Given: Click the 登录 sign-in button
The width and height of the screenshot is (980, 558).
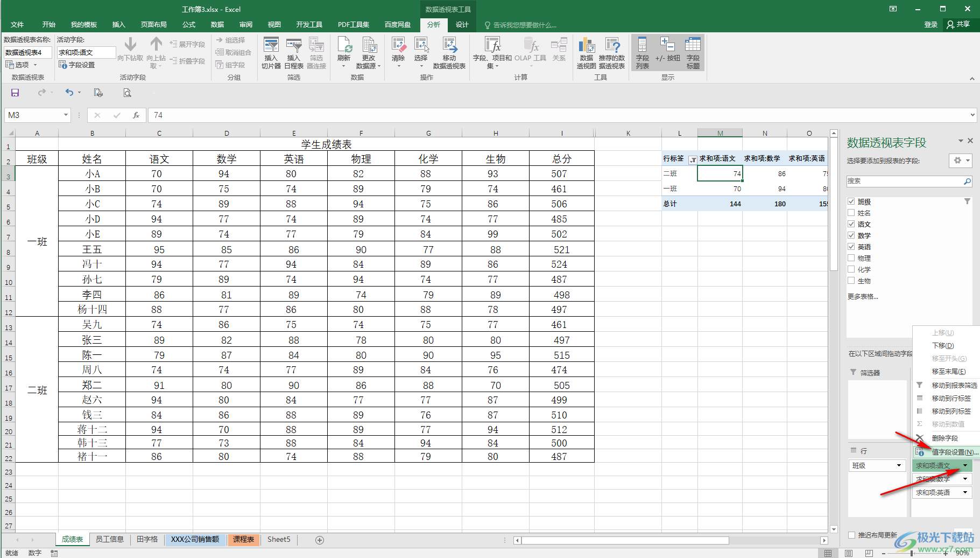Looking at the screenshot, I should 931,25.
